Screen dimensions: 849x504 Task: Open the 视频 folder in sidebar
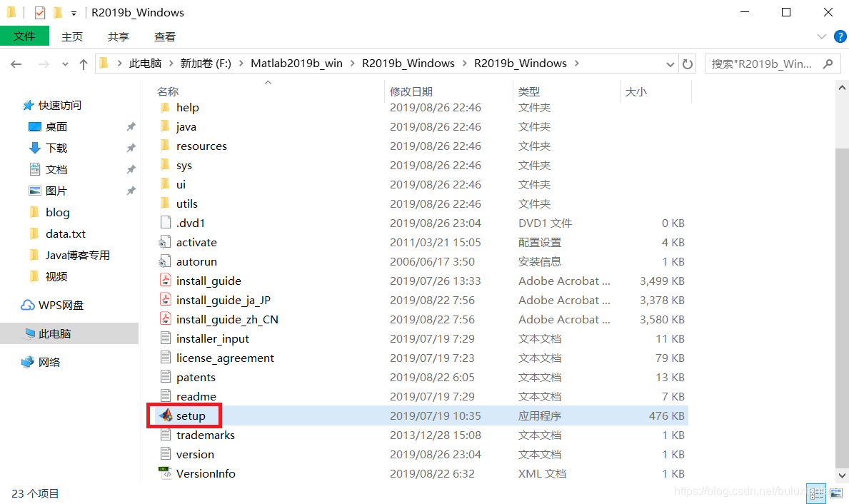[x=48, y=277]
